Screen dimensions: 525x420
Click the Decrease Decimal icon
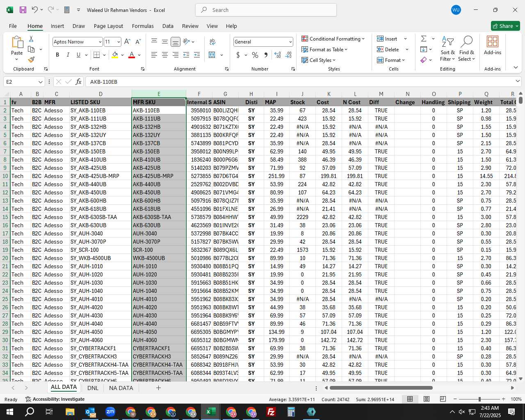pyautogui.click(x=288, y=55)
